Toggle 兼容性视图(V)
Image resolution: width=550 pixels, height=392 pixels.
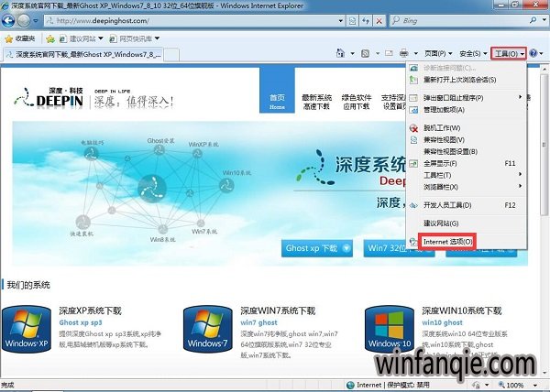pos(466,140)
